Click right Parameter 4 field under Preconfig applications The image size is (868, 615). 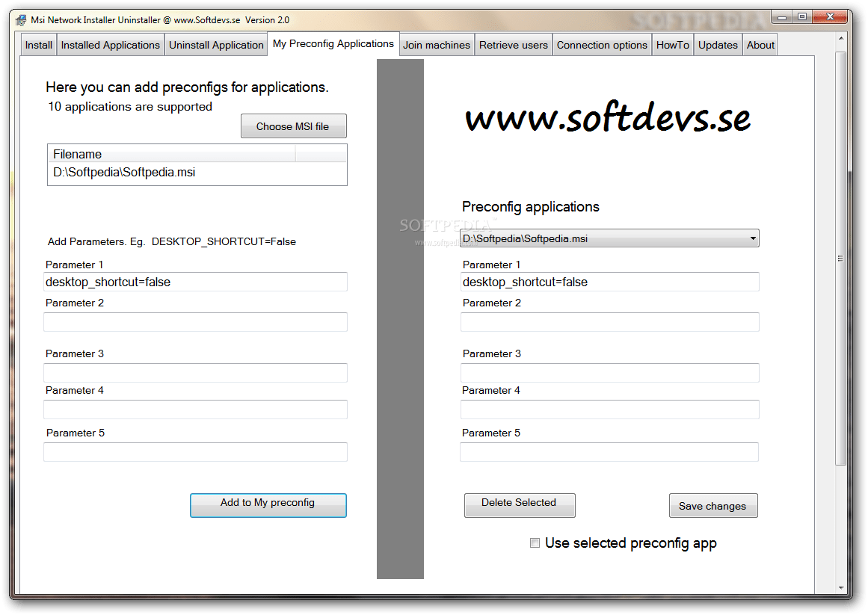[609, 410]
